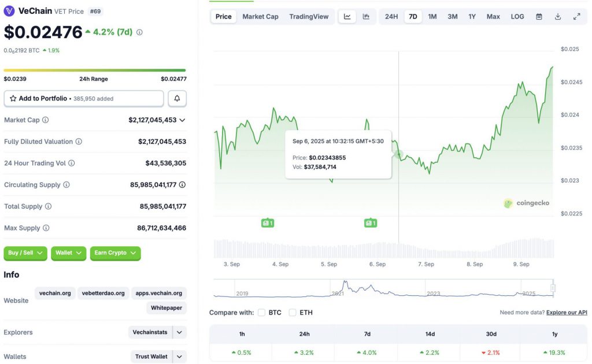Click the 30d performance value 2.1%
The height and width of the screenshot is (364, 592).
coord(491,352)
